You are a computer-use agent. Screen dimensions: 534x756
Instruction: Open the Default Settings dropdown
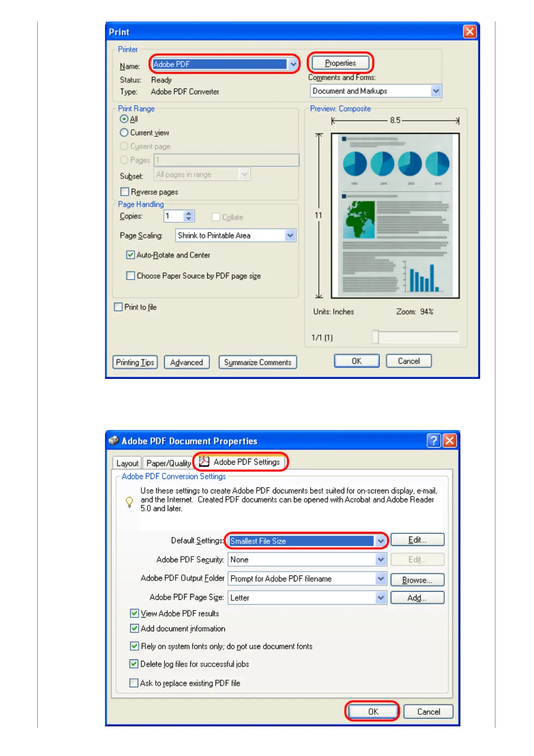click(x=381, y=541)
